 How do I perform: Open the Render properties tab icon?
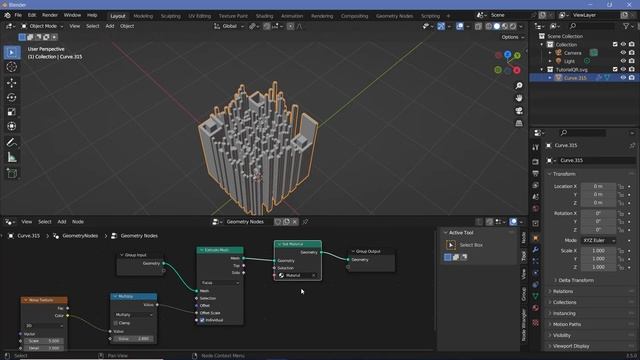pos(536,162)
